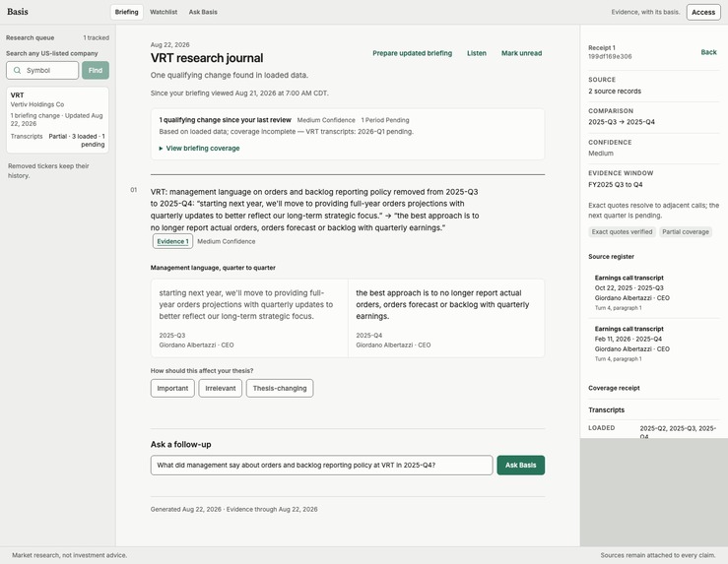Click the Coverage receipt heading
Image resolution: width=728 pixels, height=564 pixels.
click(x=614, y=388)
